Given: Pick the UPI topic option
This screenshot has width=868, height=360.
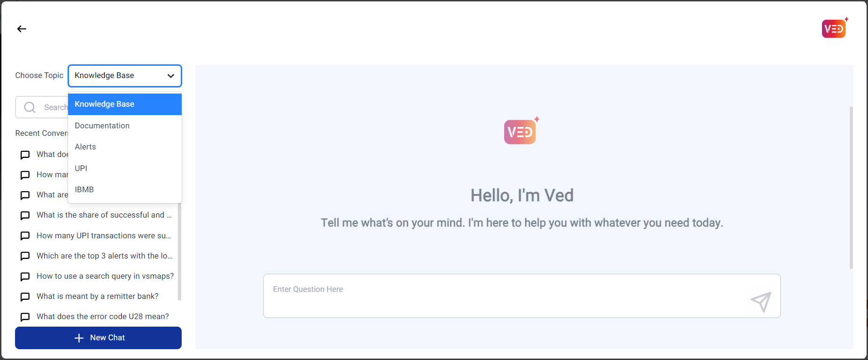Looking at the screenshot, I should pos(81,168).
